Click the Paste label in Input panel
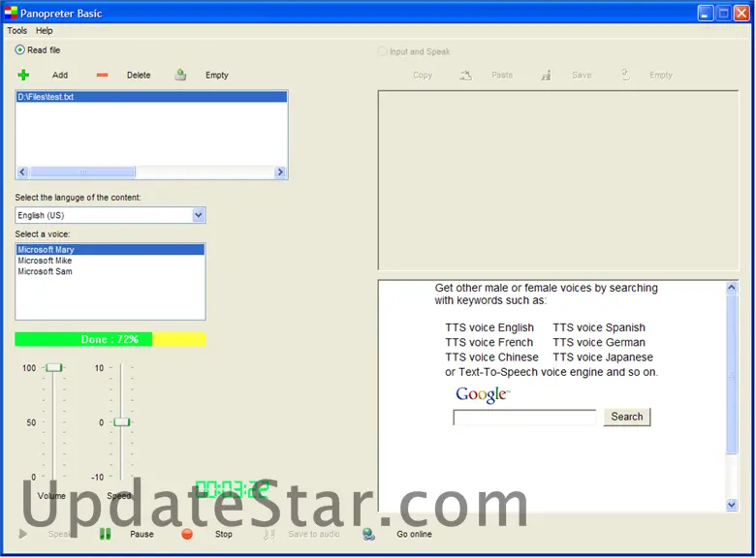The width and height of the screenshot is (756, 558). tap(502, 76)
